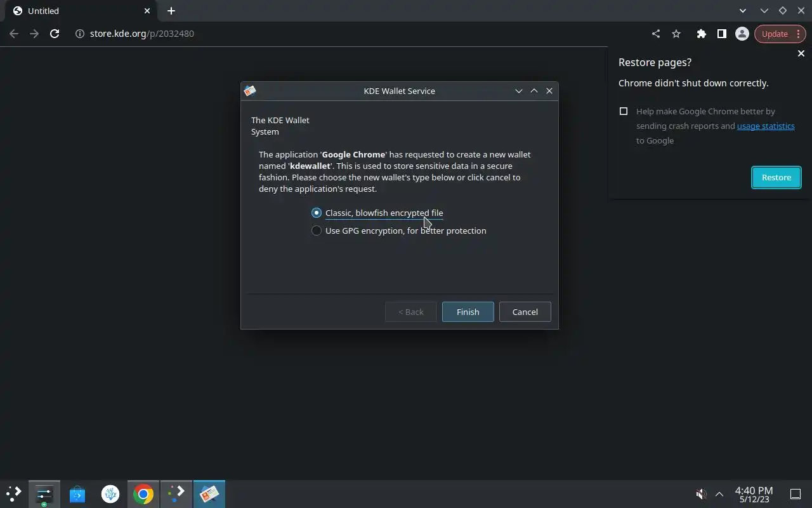Switch to Google Chrome in taskbar

(143, 494)
